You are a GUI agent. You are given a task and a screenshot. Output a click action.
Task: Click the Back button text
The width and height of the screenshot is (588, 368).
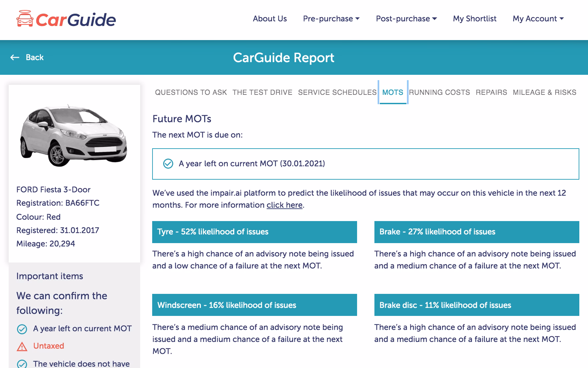pos(35,57)
